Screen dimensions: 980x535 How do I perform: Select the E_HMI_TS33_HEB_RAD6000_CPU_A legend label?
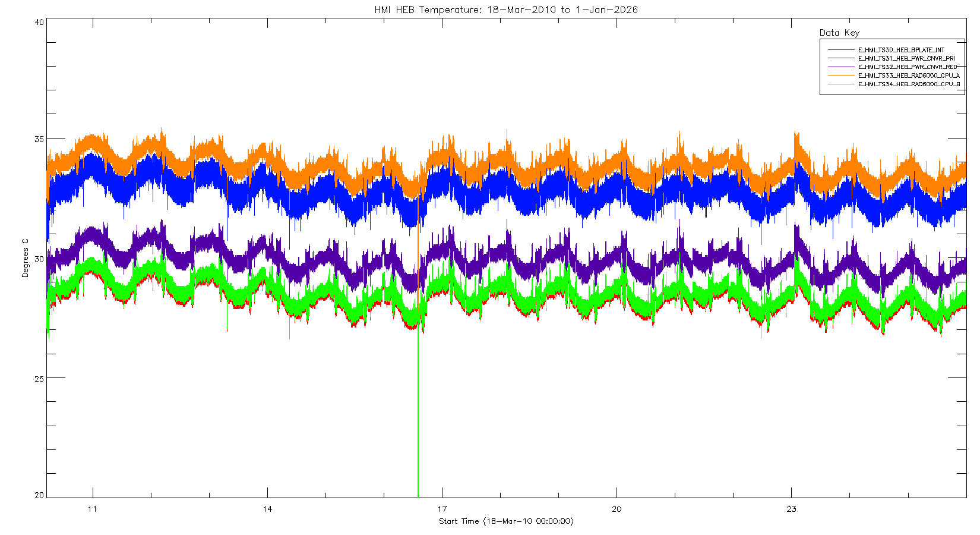(x=909, y=75)
